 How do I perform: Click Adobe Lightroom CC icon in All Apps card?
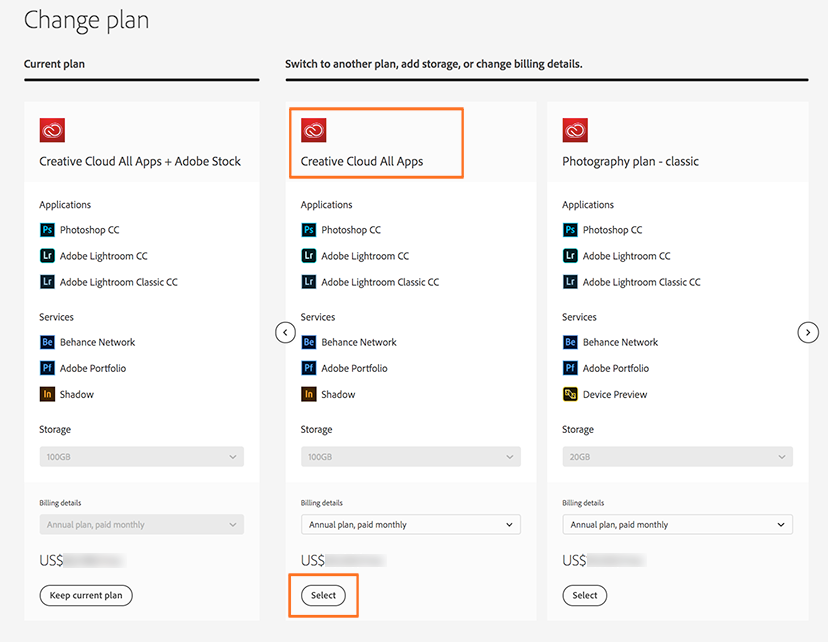[309, 256]
